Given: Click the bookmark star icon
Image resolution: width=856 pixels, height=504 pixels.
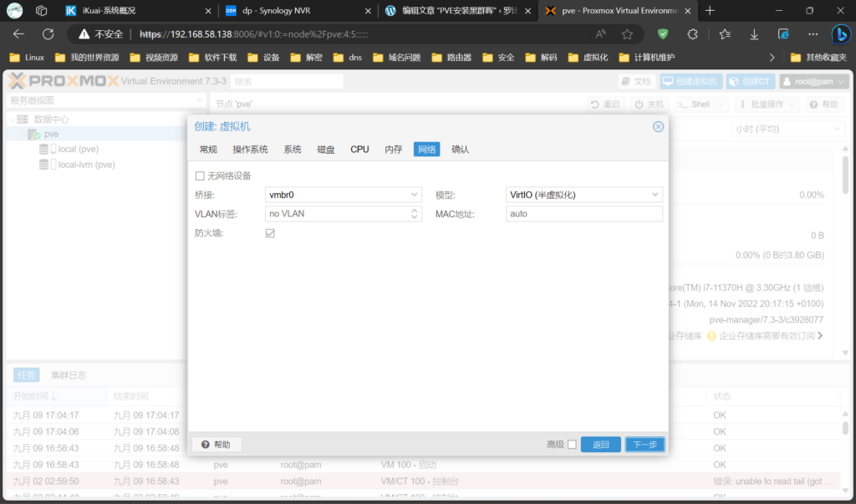Looking at the screenshot, I should coord(627,34).
